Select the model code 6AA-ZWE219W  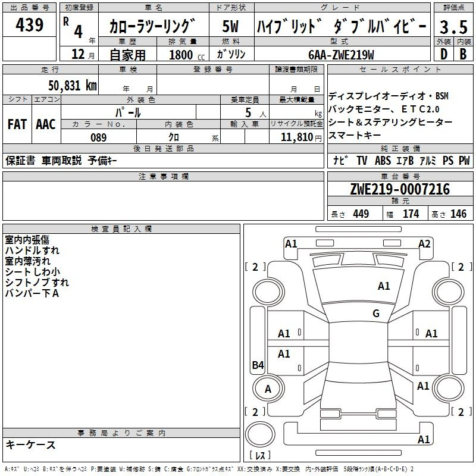pos(341,55)
